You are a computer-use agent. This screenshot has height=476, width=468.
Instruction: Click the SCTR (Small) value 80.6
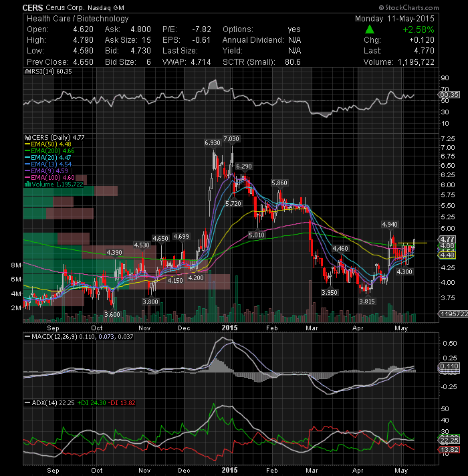click(293, 62)
